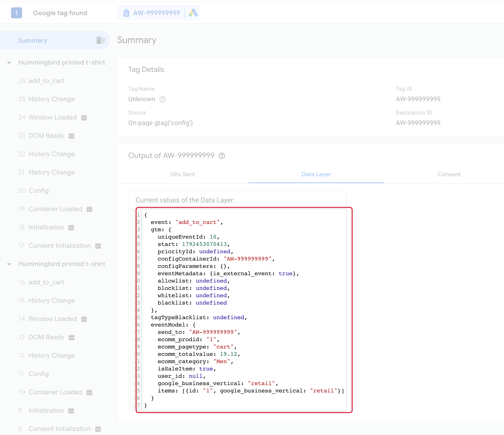Image resolution: width=504 pixels, height=435 pixels.
Task: Click the help icon beside Output of AW-999999999
Action: tap(222, 156)
